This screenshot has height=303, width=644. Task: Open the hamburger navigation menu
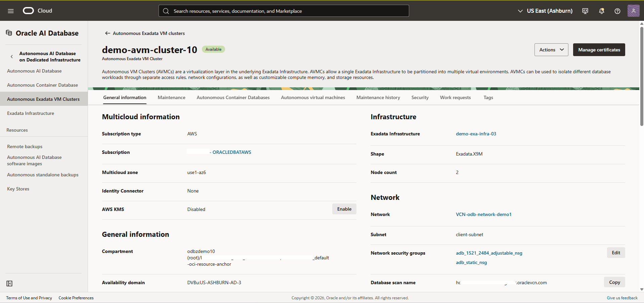(11, 11)
